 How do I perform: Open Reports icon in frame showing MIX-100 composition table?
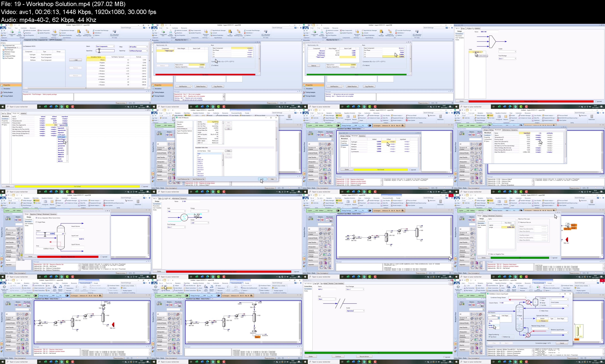point(354,117)
